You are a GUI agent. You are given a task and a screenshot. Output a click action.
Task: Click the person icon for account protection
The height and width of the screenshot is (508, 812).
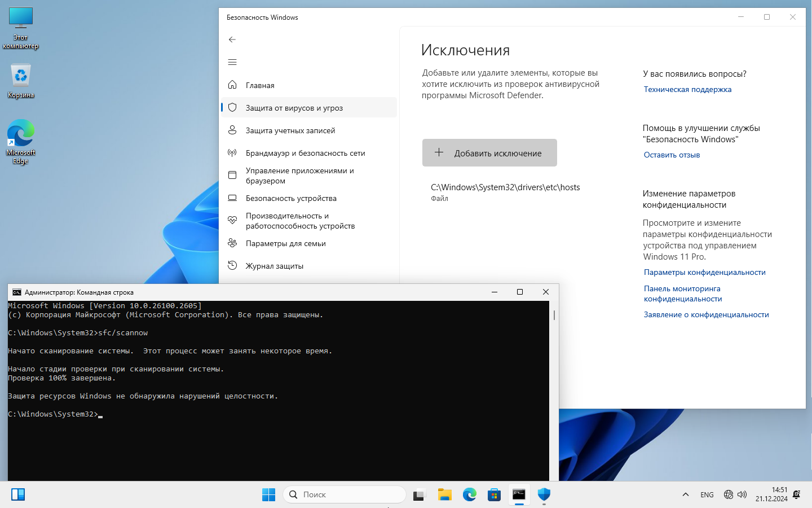point(232,130)
